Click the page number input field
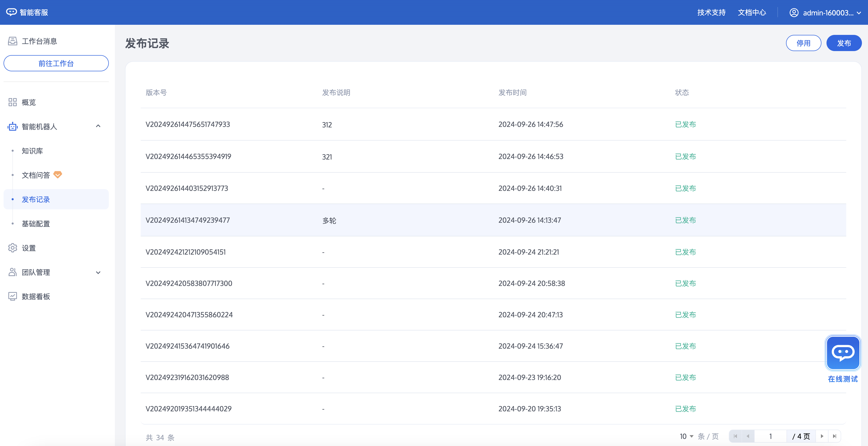Image resolution: width=868 pixels, height=446 pixels. [x=770, y=436]
